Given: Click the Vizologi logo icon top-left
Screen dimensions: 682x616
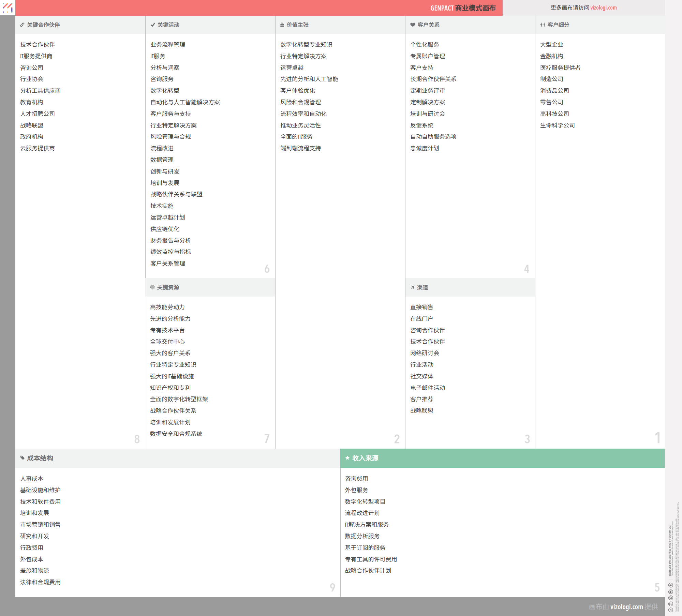Looking at the screenshot, I should pos(8,7).
